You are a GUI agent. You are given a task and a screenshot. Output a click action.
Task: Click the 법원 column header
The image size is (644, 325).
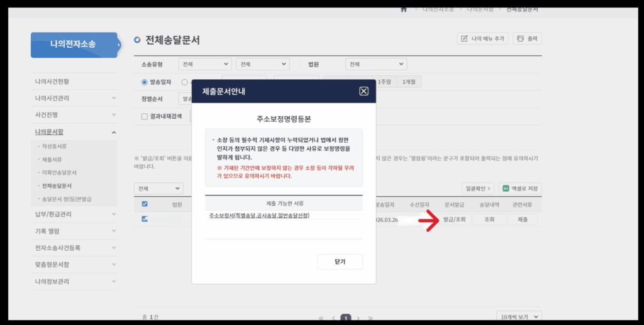click(177, 204)
